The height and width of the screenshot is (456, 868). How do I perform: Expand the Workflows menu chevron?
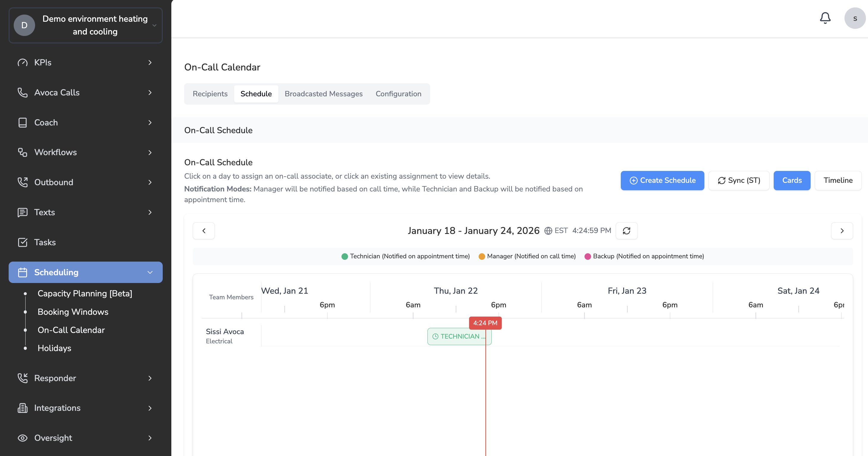(150, 152)
